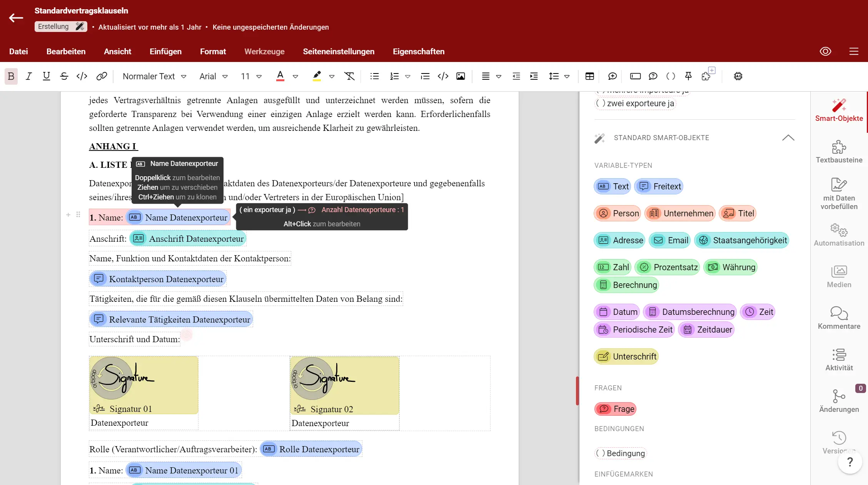Open the Textbausteine panel

point(839,152)
